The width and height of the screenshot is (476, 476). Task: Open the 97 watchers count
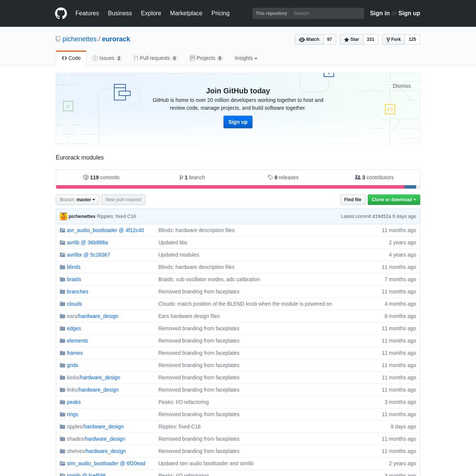point(329,40)
